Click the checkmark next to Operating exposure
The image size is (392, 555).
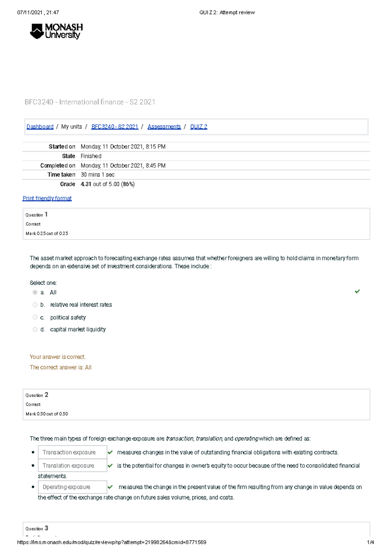coord(110,487)
